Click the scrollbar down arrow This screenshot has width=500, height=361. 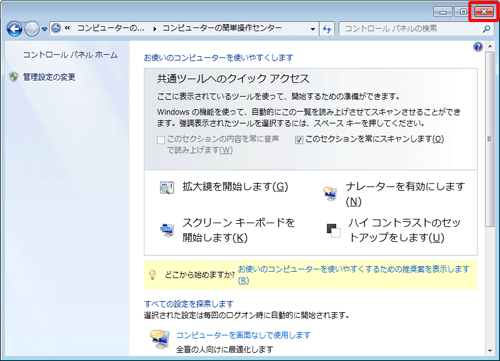pyautogui.click(x=490, y=350)
